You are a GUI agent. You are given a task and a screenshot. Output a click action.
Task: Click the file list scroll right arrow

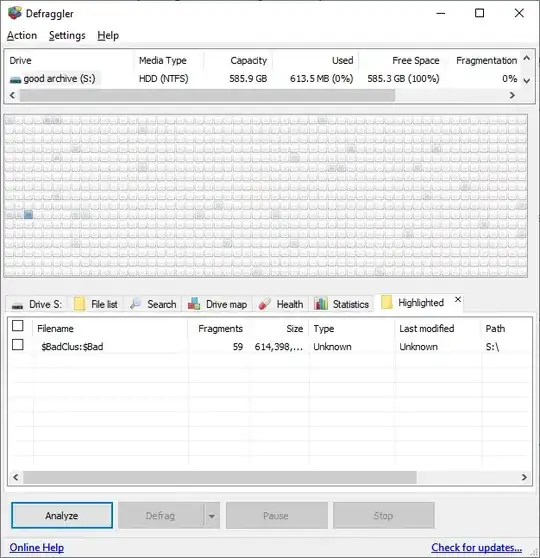click(524, 477)
